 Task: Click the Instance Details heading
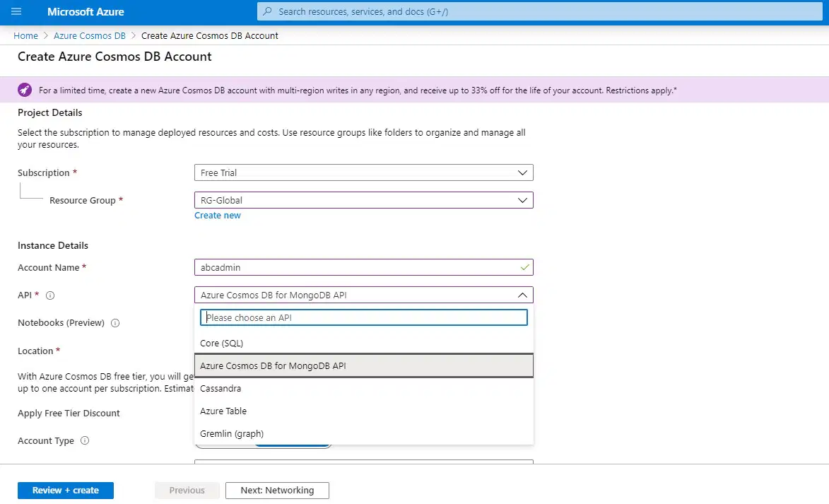pos(53,245)
